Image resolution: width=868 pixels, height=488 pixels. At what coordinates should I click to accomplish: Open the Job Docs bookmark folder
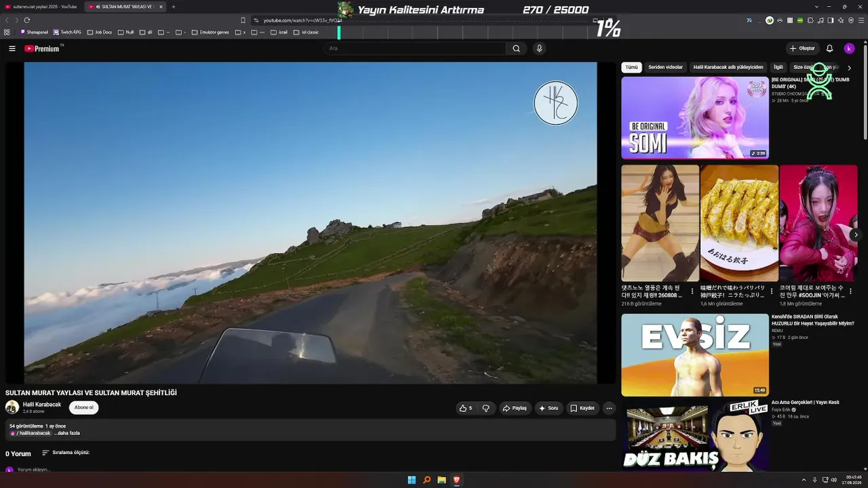pos(100,32)
